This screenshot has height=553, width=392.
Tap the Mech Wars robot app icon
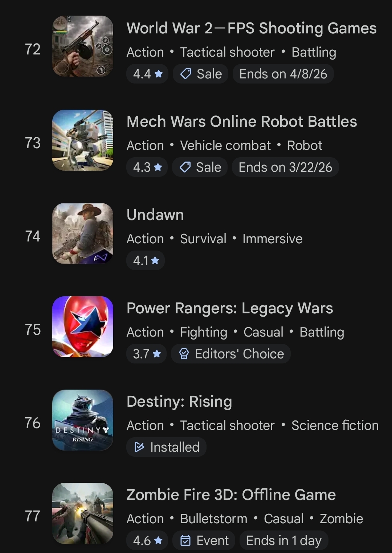click(x=83, y=140)
